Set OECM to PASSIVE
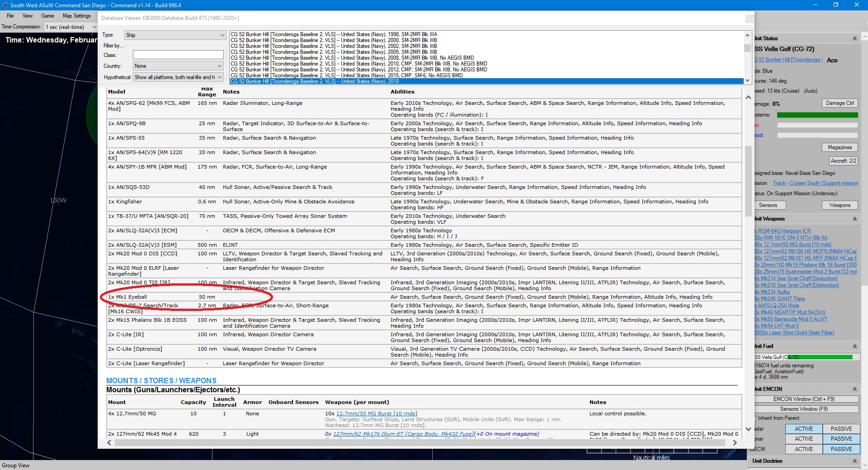 (x=841, y=449)
